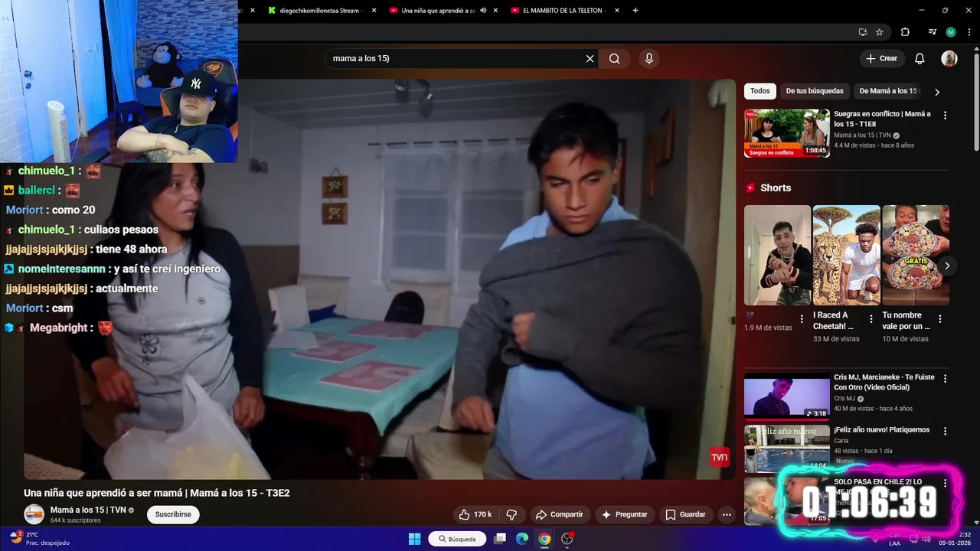This screenshot has width=980, height=551.
Task: Switch to Una niña que aprendió tab
Action: 438,11
